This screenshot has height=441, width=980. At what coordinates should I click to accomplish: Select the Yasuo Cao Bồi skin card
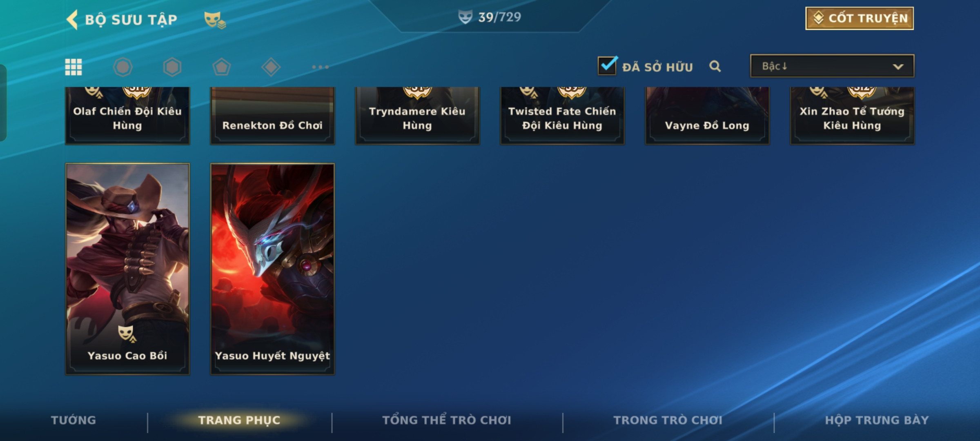pos(127,269)
